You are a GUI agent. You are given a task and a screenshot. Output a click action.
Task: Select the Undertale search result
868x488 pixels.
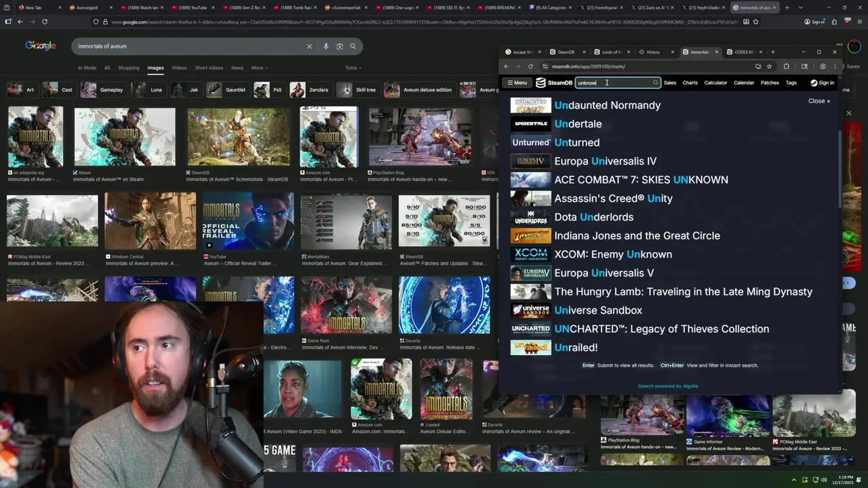click(670, 124)
